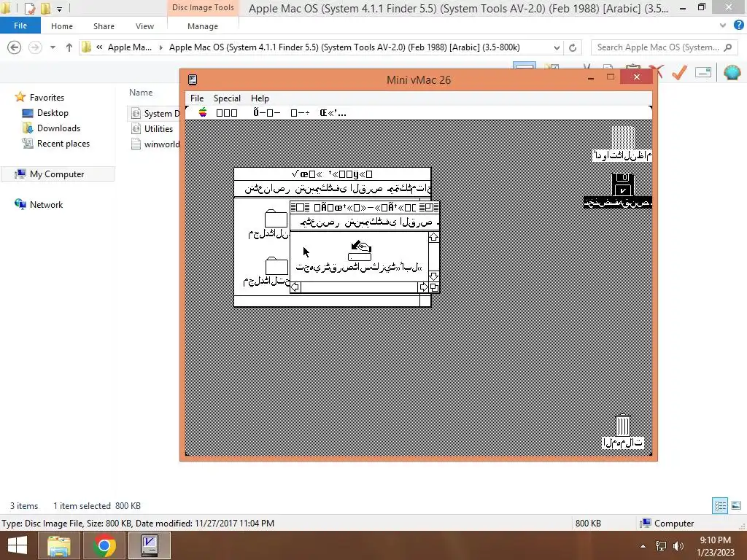Screen dimensions: 747x560
Task: Switch to large icons view in status bar
Action: (736, 506)
